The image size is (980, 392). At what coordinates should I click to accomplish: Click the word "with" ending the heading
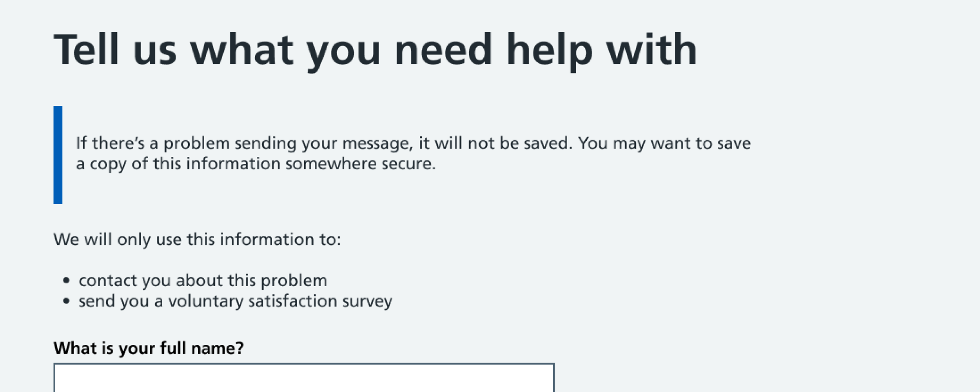[652, 50]
